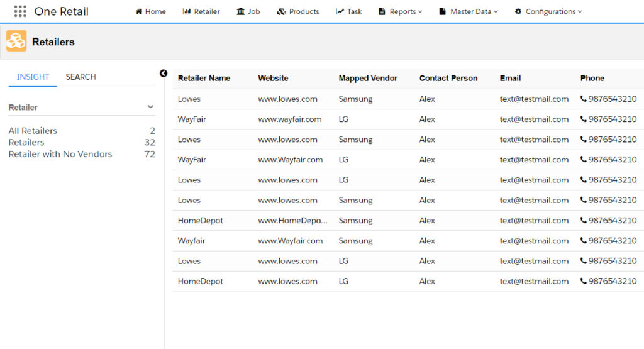Click the Wayfair retailer name with Samsung
Image resolution: width=644 pixels, height=349 pixels.
coord(191,241)
